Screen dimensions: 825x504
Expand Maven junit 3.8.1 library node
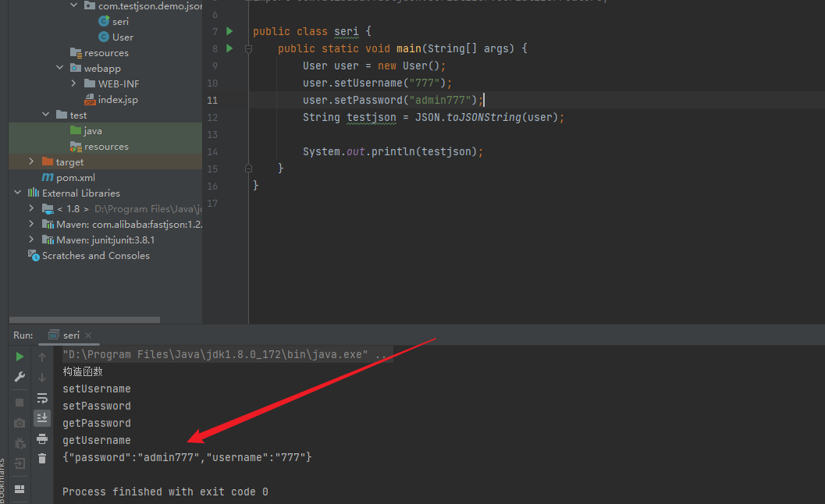(x=31, y=240)
